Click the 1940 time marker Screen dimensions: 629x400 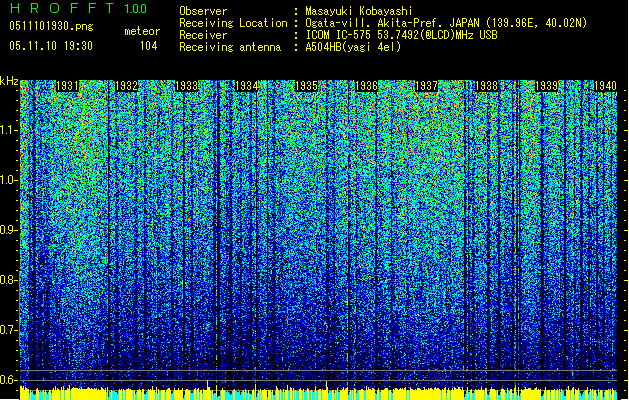605,86
